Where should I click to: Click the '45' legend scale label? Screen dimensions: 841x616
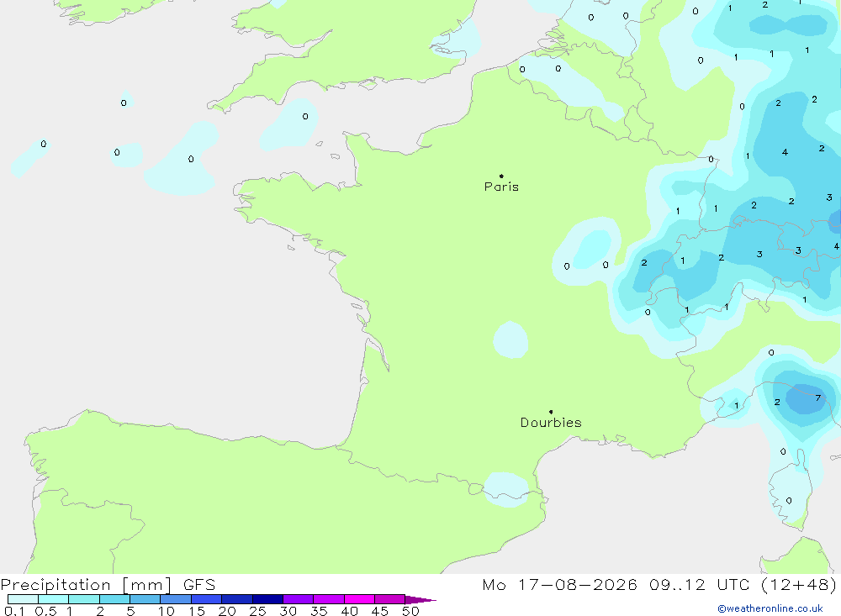point(380,611)
